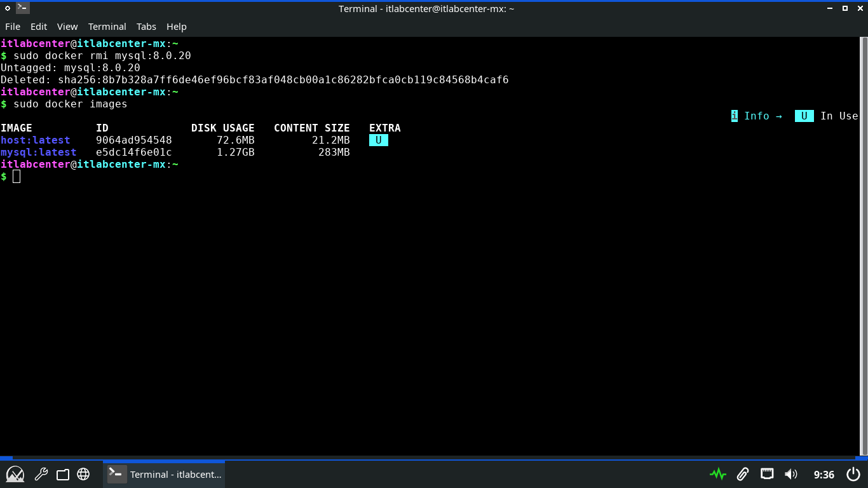Screen dimensions: 868x488
Task: Click the terminal icon in title bar
Action: [x=22, y=8]
